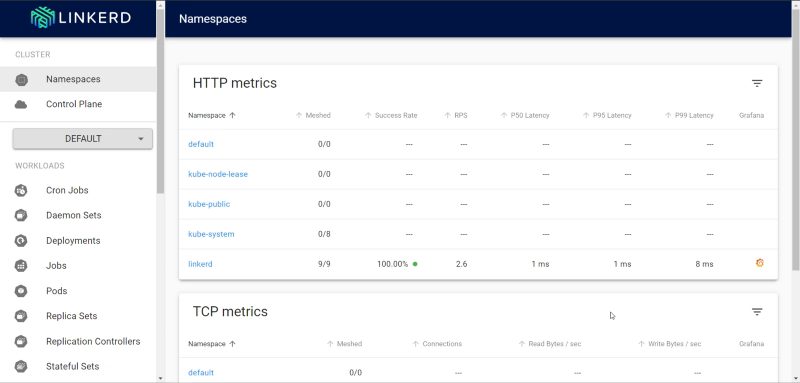Image resolution: width=800 pixels, height=383 pixels.
Task: Click the Namespaces sidebar icon
Action: click(21, 80)
